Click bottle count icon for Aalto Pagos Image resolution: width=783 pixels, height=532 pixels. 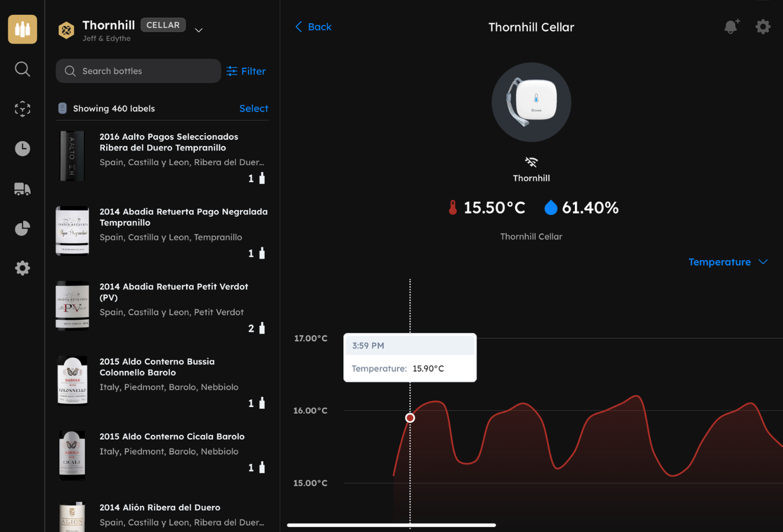262,178
